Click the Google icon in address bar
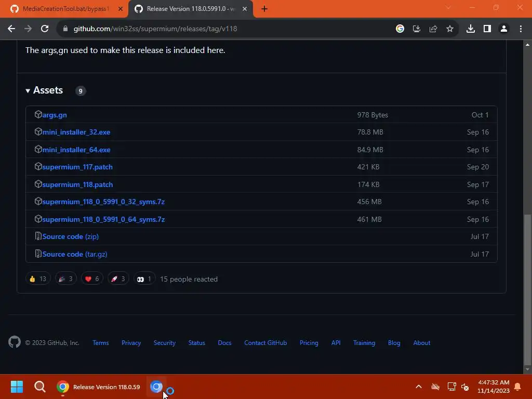Image resolution: width=532 pixels, height=399 pixels. tap(400, 29)
